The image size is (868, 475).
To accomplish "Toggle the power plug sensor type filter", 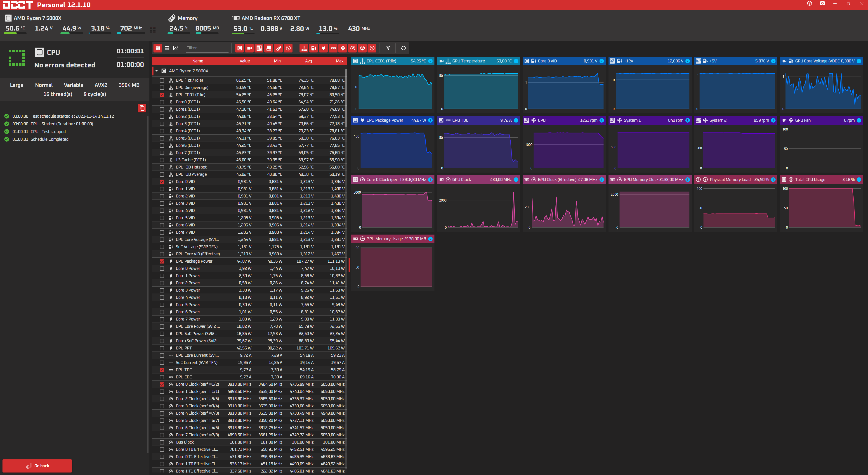I will click(323, 48).
